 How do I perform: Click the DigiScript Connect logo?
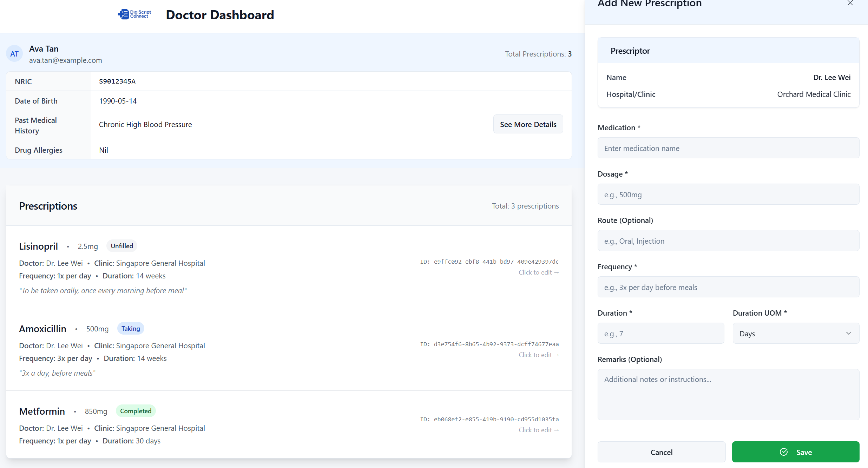click(134, 14)
